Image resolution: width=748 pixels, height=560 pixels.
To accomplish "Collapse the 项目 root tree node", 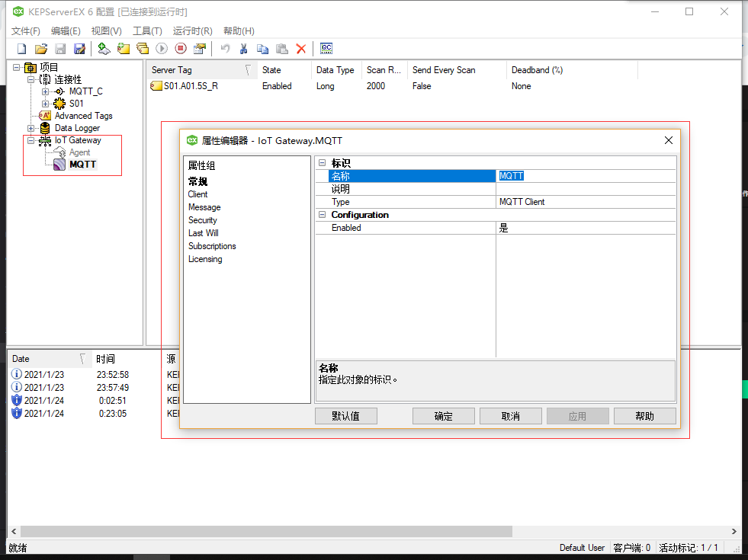I will click(16, 67).
